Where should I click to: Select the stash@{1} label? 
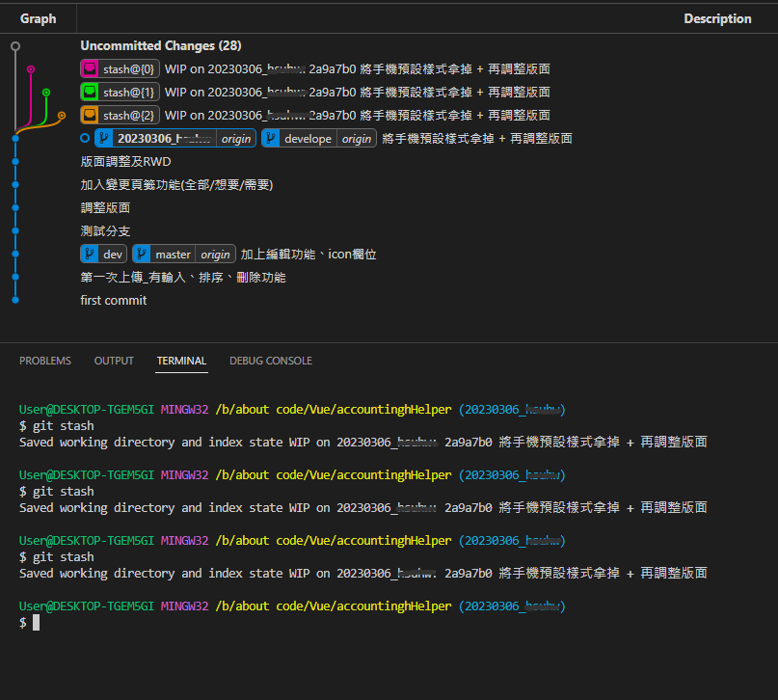click(x=128, y=92)
